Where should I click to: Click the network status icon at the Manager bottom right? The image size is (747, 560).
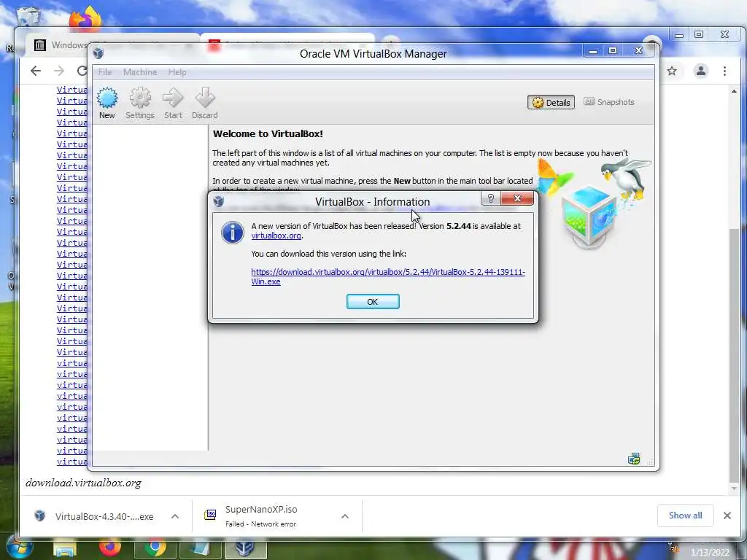pyautogui.click(x=634, y=459)
